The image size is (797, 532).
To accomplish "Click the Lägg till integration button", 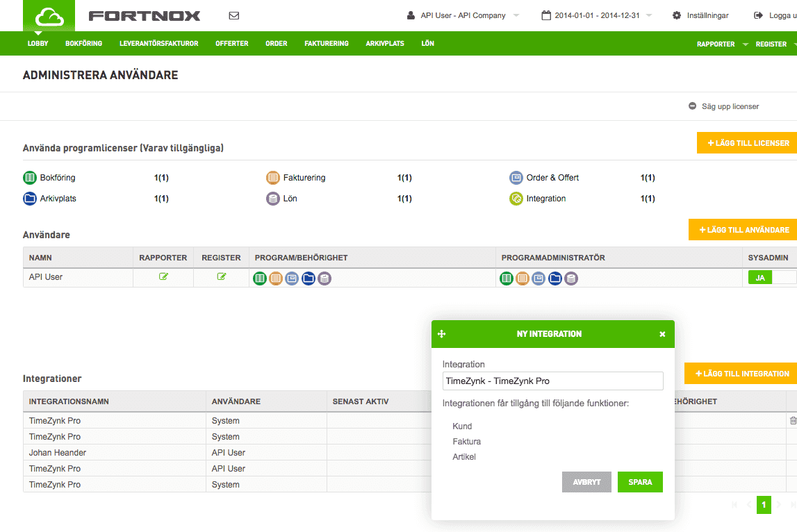I will (741, 374).
